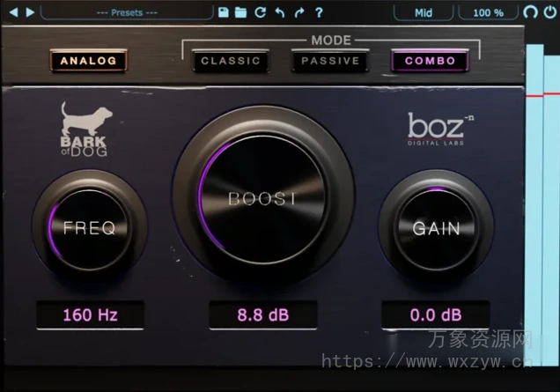Click the Bark of Dog logo
Image resolution: width=560 pixels, height=392 pixels.
[85, 129]
